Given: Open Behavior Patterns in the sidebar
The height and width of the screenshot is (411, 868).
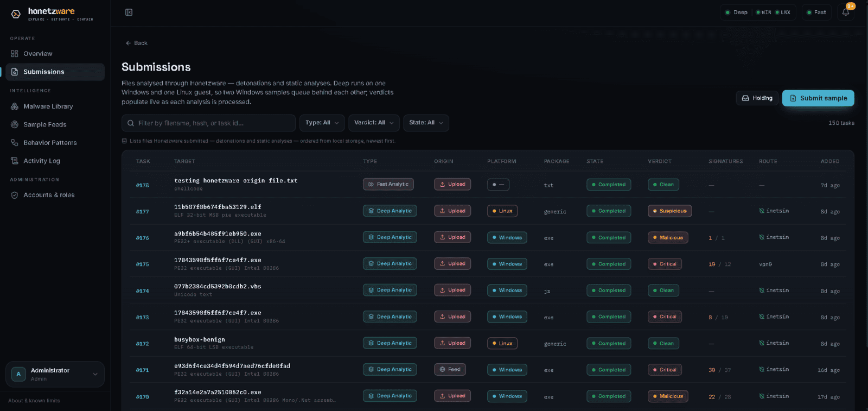Looking at the screenshot, I should (x=55, y=143).
